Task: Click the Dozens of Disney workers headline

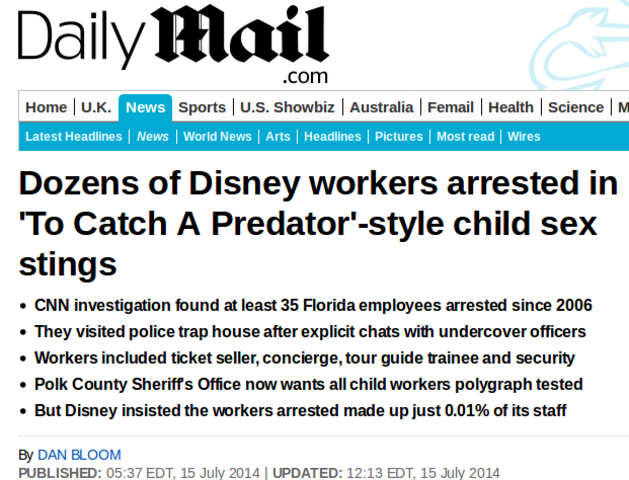Action: click(318, 223)
